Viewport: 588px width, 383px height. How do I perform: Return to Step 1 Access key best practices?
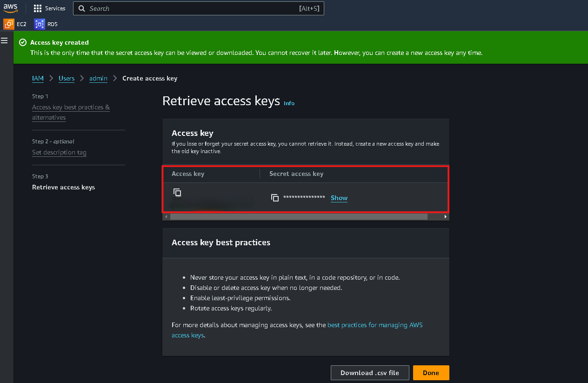coord(71,112)
